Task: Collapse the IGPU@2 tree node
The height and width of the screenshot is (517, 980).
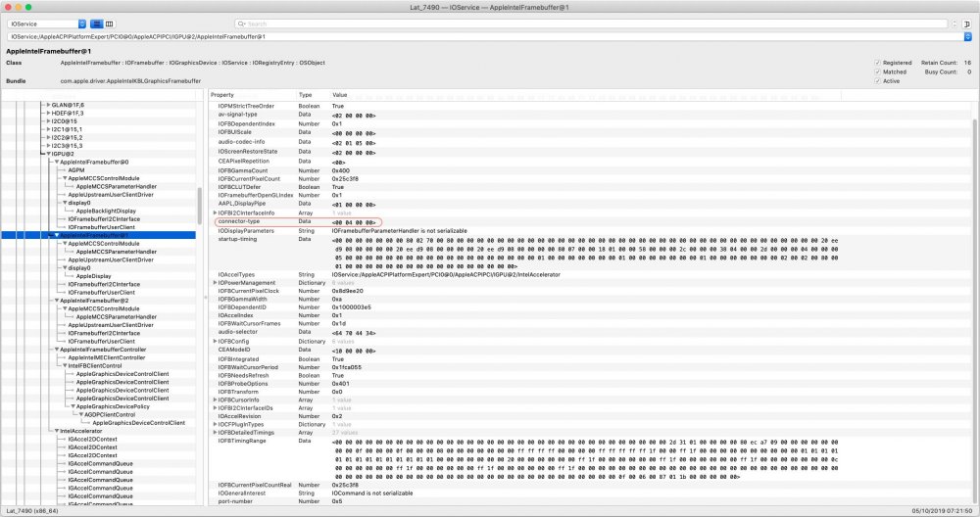Action: point(49,154)
